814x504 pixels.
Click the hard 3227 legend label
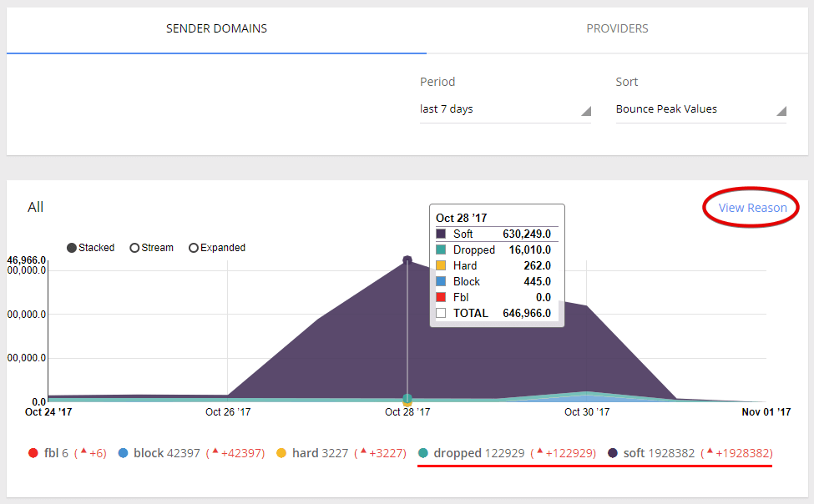click(321, 453)
